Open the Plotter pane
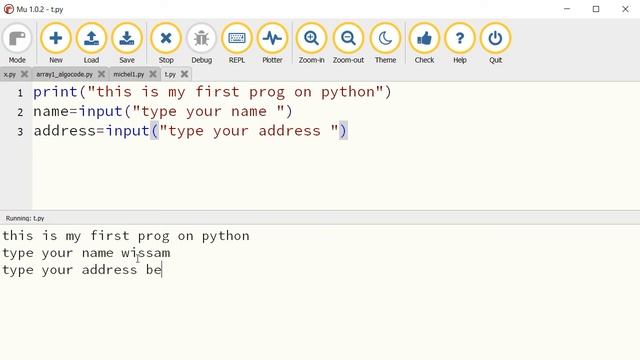This screenshot has width=640, height=360. click(272, 44)
